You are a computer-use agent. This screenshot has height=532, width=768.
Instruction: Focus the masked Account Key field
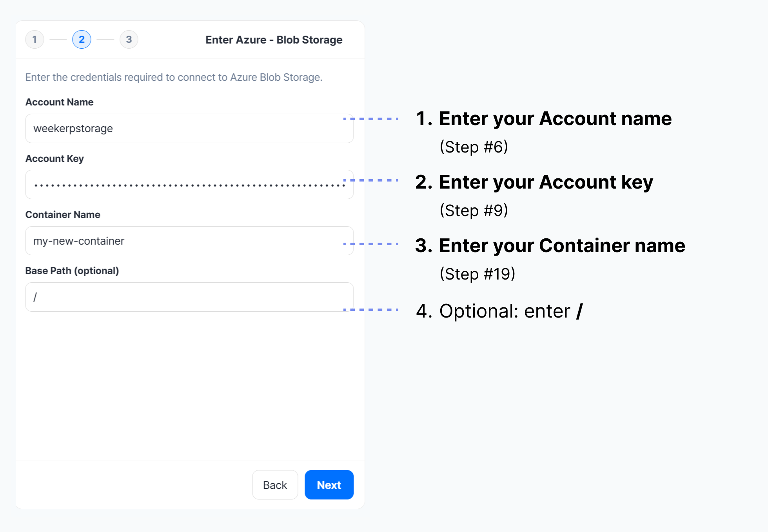(x=189, y=185)
